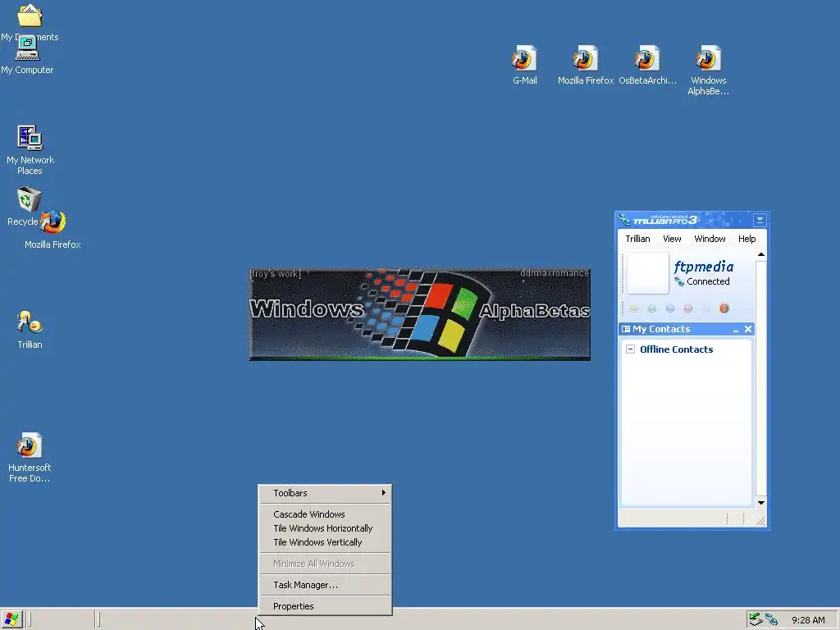Image resolution: width=840 pixels, height=630 pixels.
Task: Collapse the Offline Contacts group
Action: pos(631,349)
